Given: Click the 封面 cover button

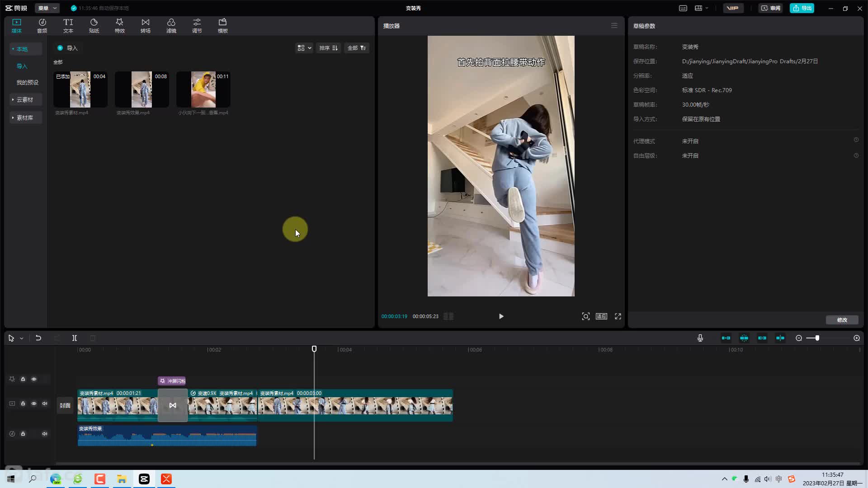Looking at the screenshot, I should click(65, 405).
